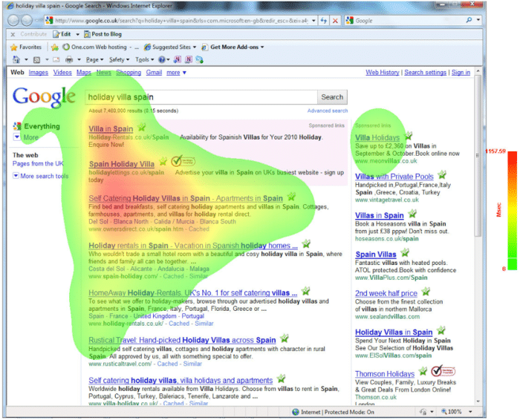This screenshot has height=420, width=520.
Task: Click the browser address bar URL
Action: 181,21
